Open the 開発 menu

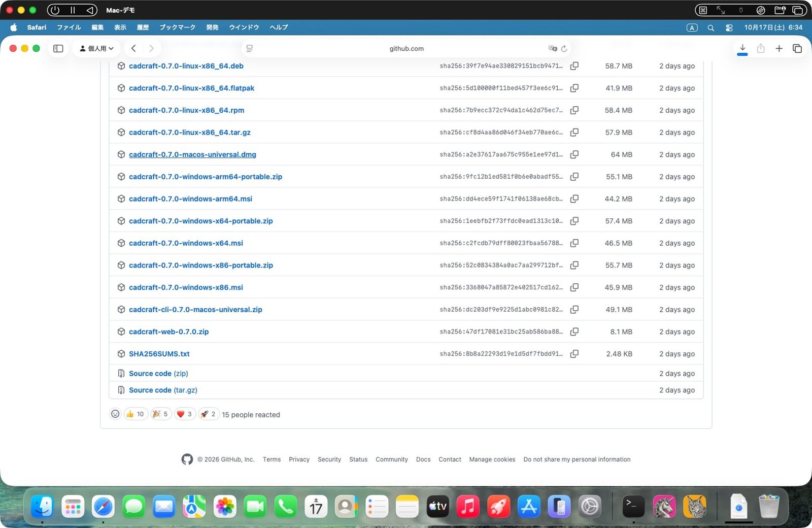tap(212, 27)
